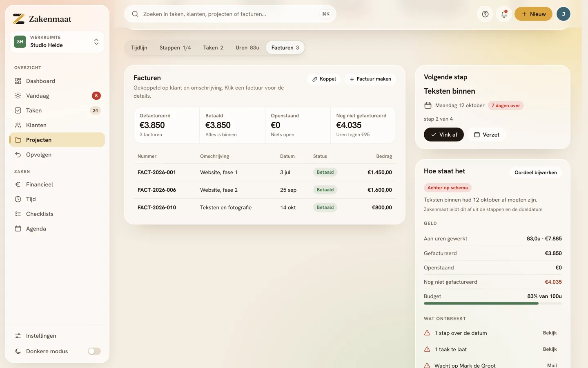The width and height of the screenshot is (588, 368).
Task: Open the help question mark icon
Action: coord(485,14)
